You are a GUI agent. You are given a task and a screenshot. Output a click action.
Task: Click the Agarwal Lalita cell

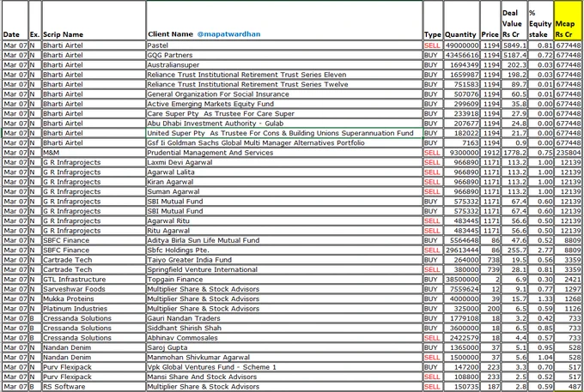point(284,172)
